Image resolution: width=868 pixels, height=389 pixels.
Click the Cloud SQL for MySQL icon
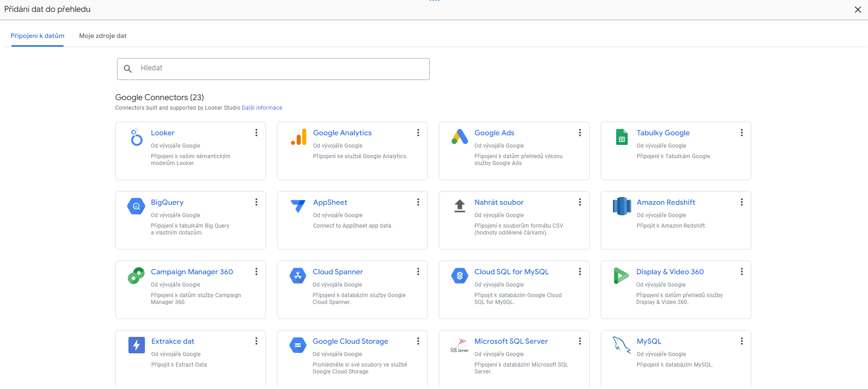[x=460, y=276]
